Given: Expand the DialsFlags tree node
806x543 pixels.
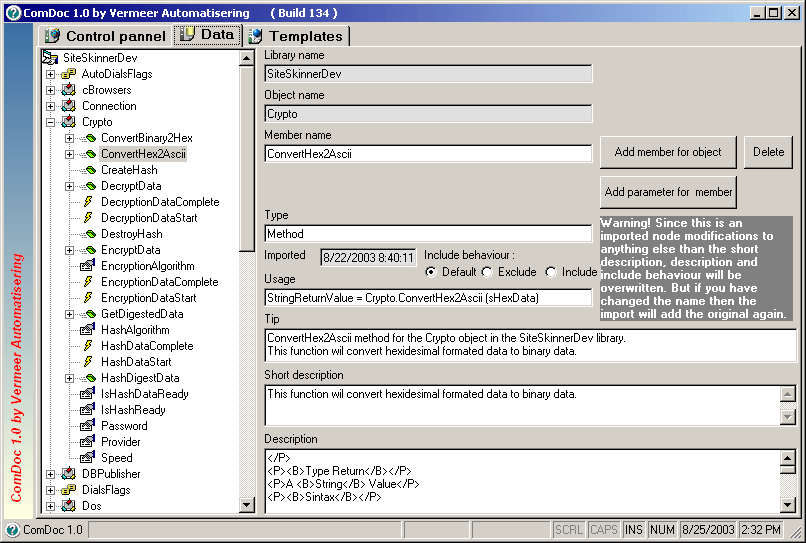Looking at the screenshot, I should point(50,490).
